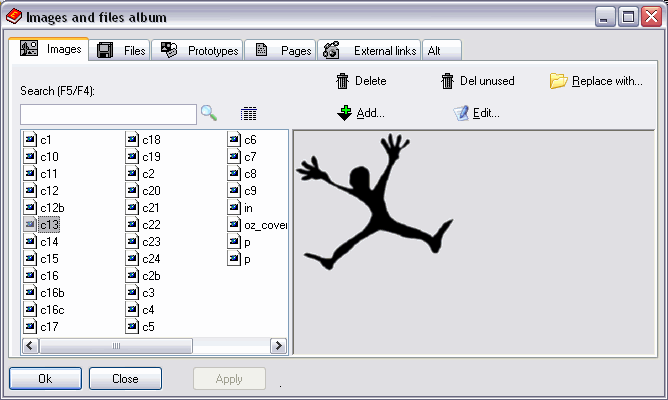Viewport: 668px width, 400px height.
Task: Open the External links tab
Action: 370,50
